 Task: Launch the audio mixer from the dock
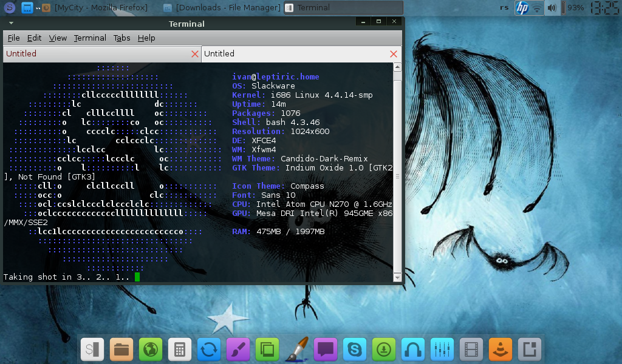click(x=442, y=349)
